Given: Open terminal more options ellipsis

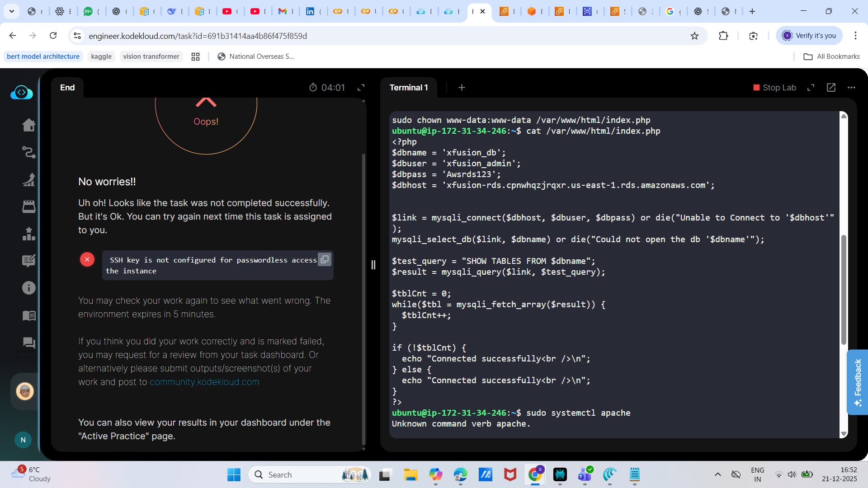Looking at the screenshot, I should (851, 88).
